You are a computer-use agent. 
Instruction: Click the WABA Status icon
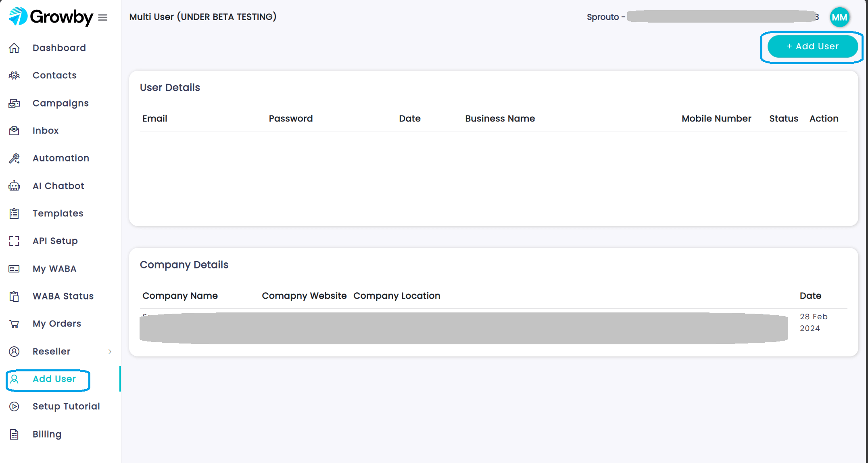pyautogui.click(x=14, y=296)
